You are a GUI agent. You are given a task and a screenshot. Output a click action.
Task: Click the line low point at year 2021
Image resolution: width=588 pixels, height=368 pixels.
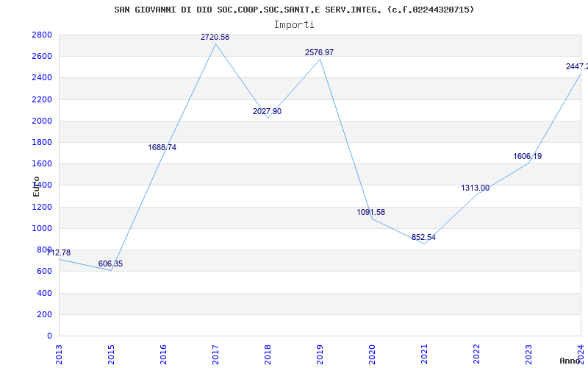(x=424, y=244)
